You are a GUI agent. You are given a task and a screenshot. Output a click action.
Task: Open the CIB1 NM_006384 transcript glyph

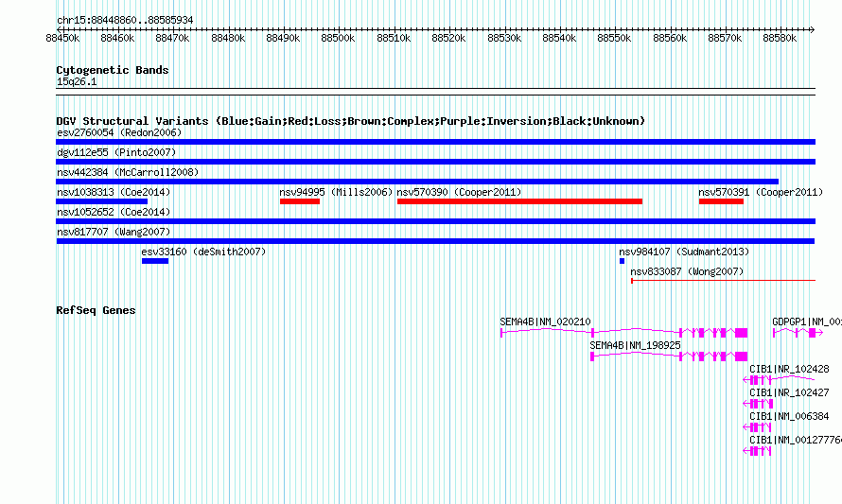click(x=757, y=427)
